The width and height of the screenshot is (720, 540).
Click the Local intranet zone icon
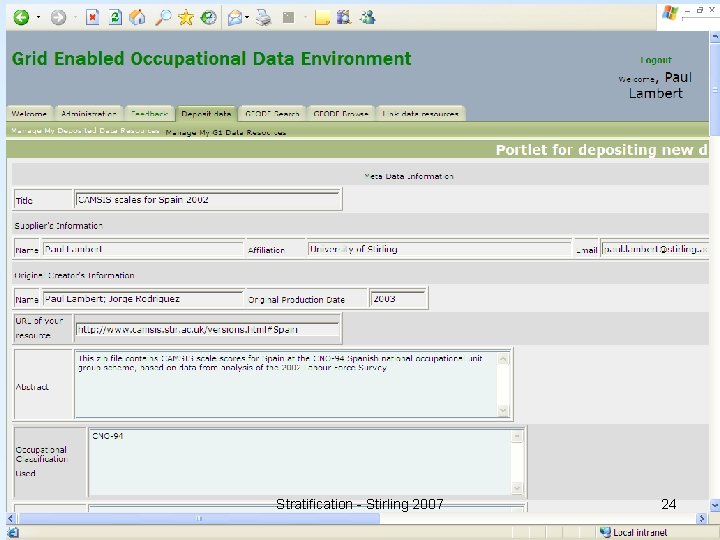(605, 532)
